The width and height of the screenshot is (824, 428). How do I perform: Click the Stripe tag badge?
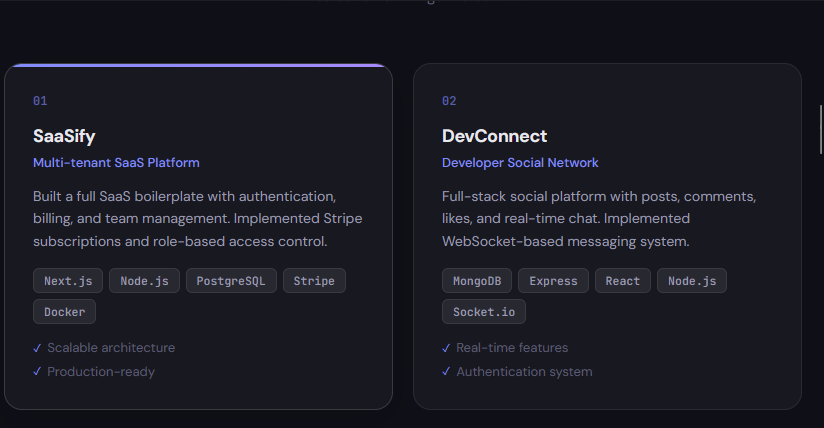314,281
